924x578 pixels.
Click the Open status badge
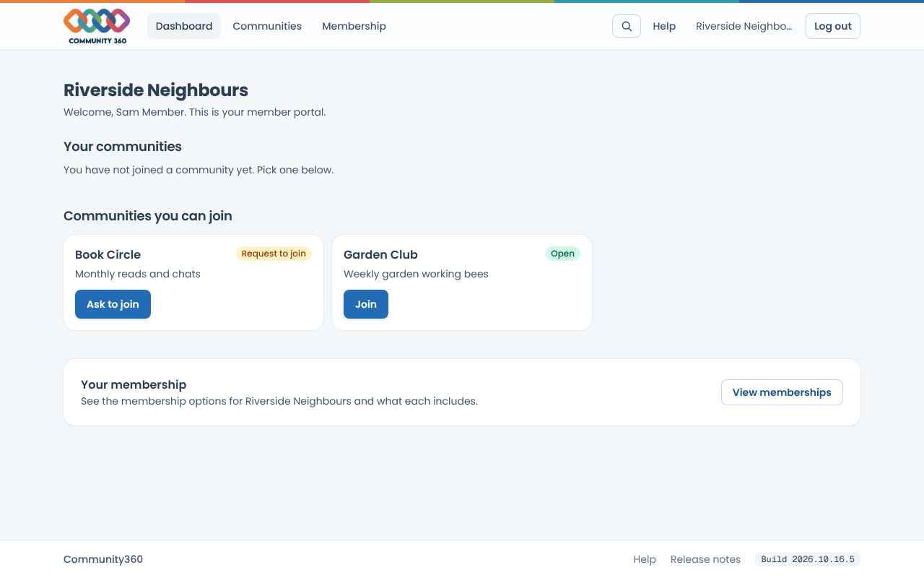pyautogui.click(x=562, y=254)
